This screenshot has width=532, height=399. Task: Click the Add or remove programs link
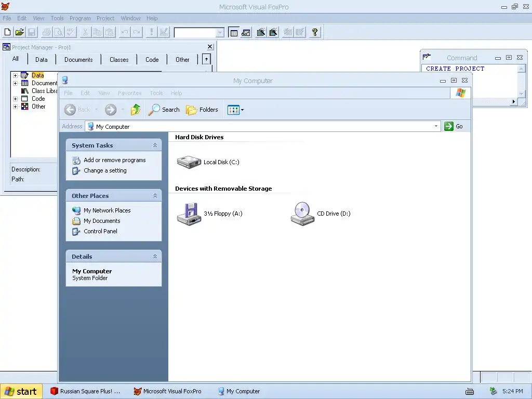pyautogui.click(x=115, y=160)
